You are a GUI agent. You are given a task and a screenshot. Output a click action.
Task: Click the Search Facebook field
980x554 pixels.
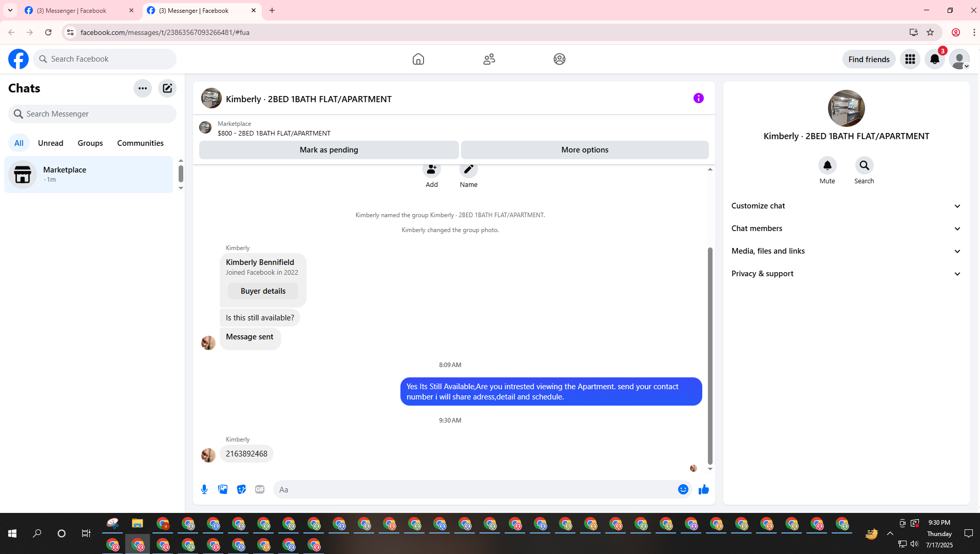(105, 59)
